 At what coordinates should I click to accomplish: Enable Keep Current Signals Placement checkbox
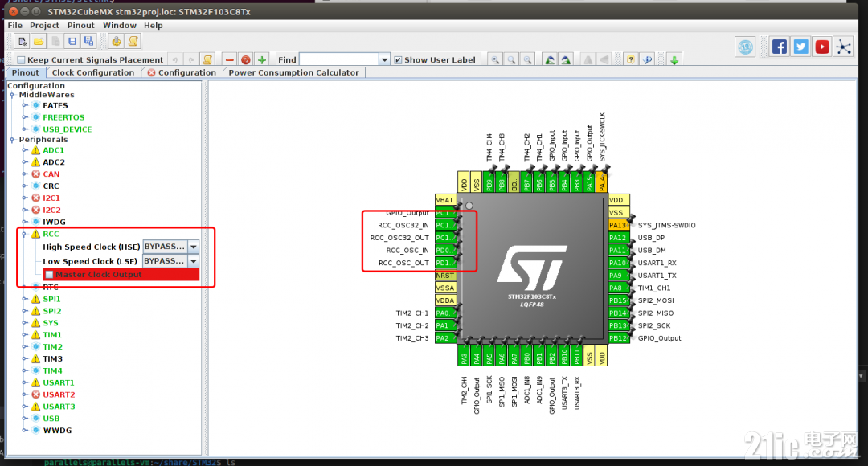point(21,59)
